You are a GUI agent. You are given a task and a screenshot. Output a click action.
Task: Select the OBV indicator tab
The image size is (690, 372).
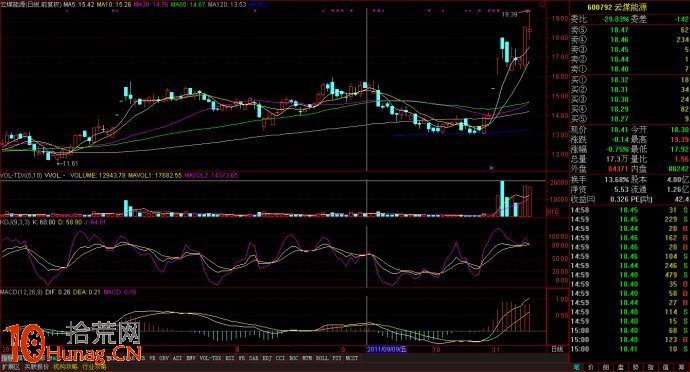164,358
